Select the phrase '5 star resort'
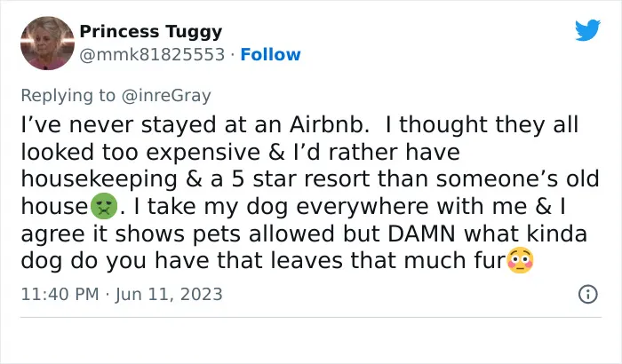This screenshot has height=364, width=622. (x=300, y=178)
